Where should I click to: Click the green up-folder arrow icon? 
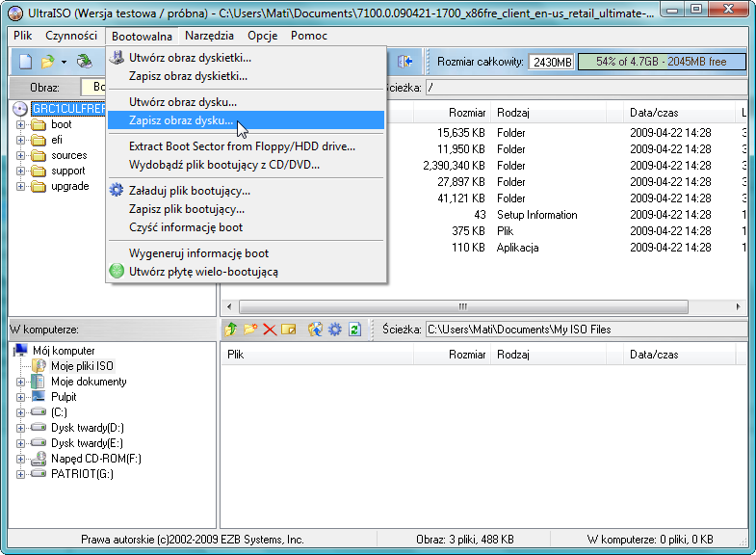[x=231, y=330]
